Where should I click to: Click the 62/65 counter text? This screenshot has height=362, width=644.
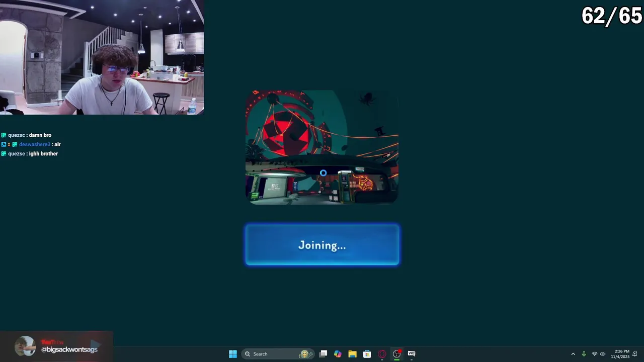pos(612,16)
